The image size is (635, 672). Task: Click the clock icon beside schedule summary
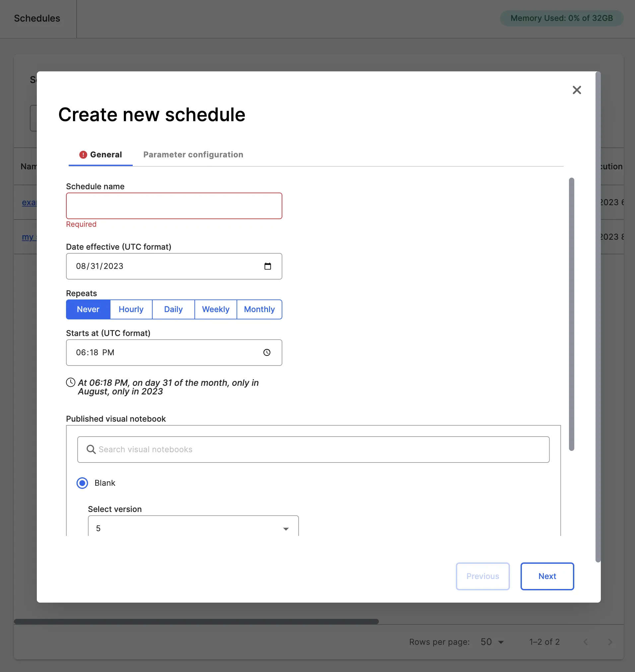coord(70,383)
